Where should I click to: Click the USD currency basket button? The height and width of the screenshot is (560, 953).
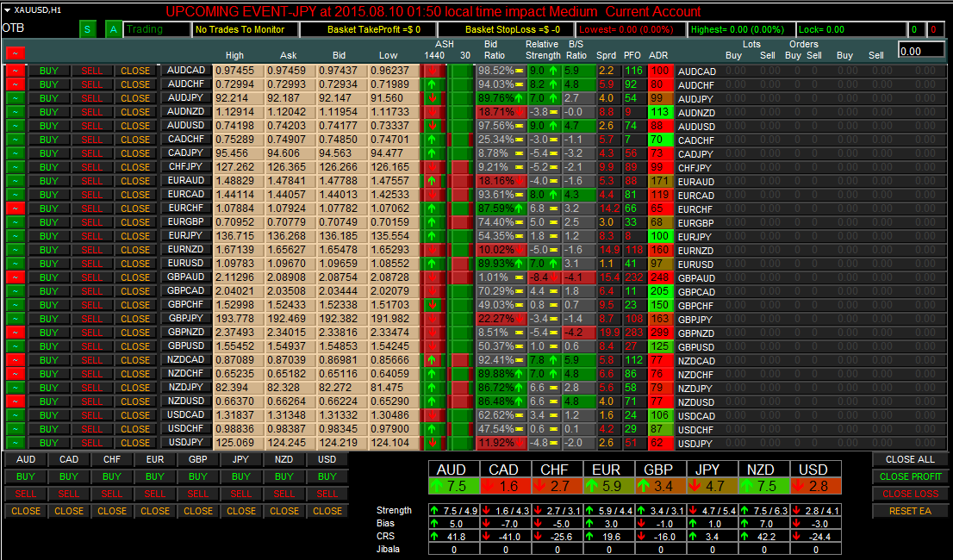(327, 460)
